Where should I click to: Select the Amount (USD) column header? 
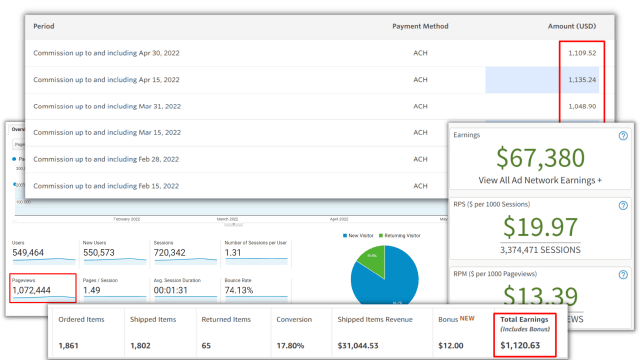pyautogui.click(x=572, y=26)
